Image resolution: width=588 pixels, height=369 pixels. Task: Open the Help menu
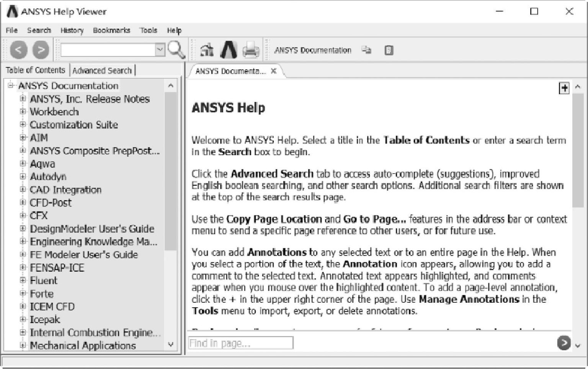[x=174, y=30]
